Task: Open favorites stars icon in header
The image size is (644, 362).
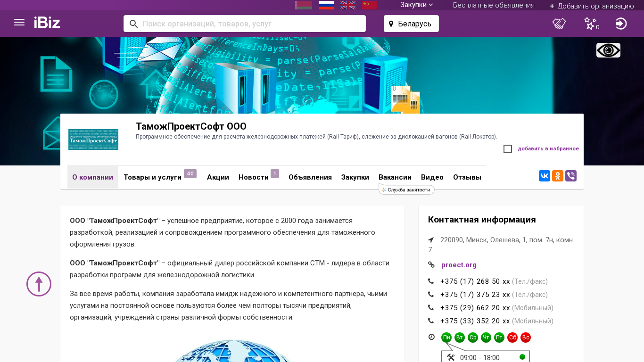Action: coord(591,24)
